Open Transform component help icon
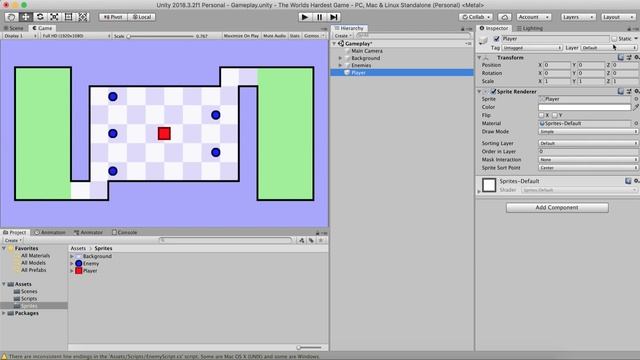640x360 pixels. 621,58
